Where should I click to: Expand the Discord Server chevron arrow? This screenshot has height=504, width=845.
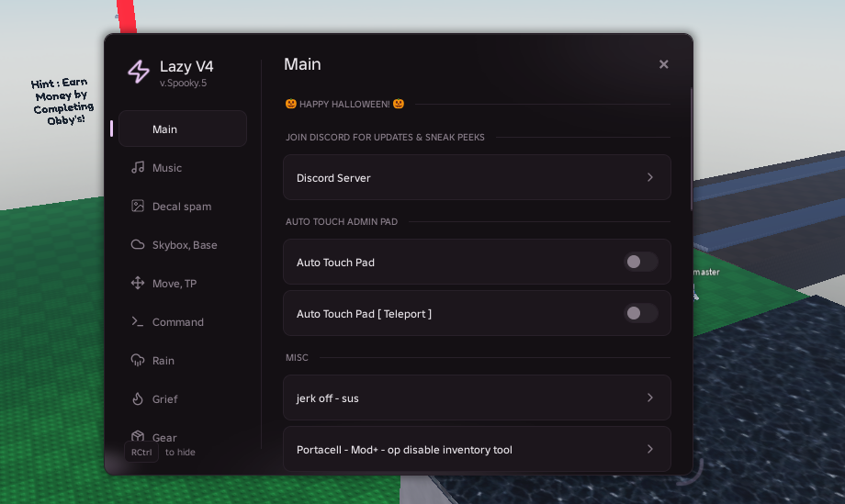pos(650,177)
